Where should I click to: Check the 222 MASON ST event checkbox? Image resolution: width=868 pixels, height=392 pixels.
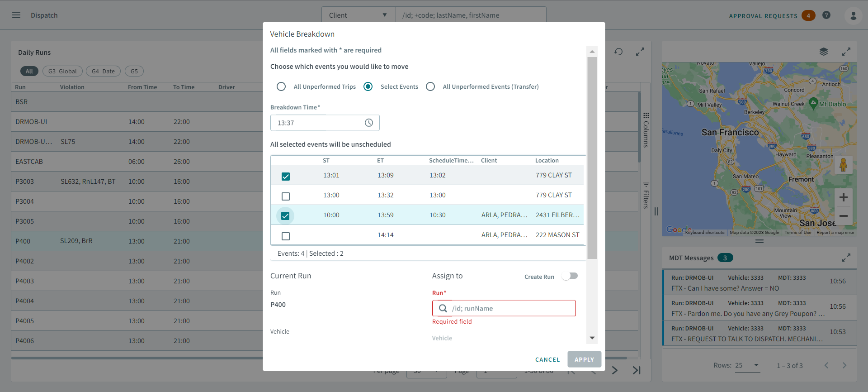point(286,236)
